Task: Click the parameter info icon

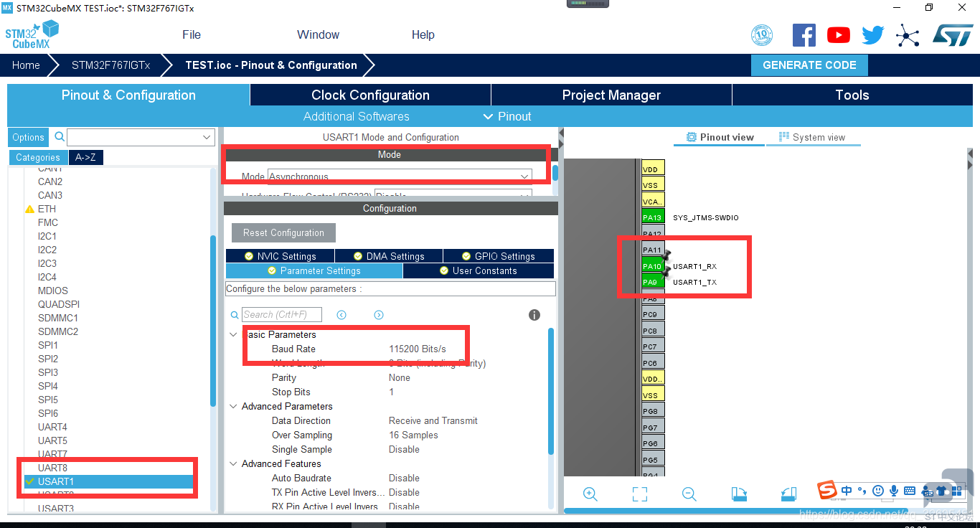Action: [534, 315]
